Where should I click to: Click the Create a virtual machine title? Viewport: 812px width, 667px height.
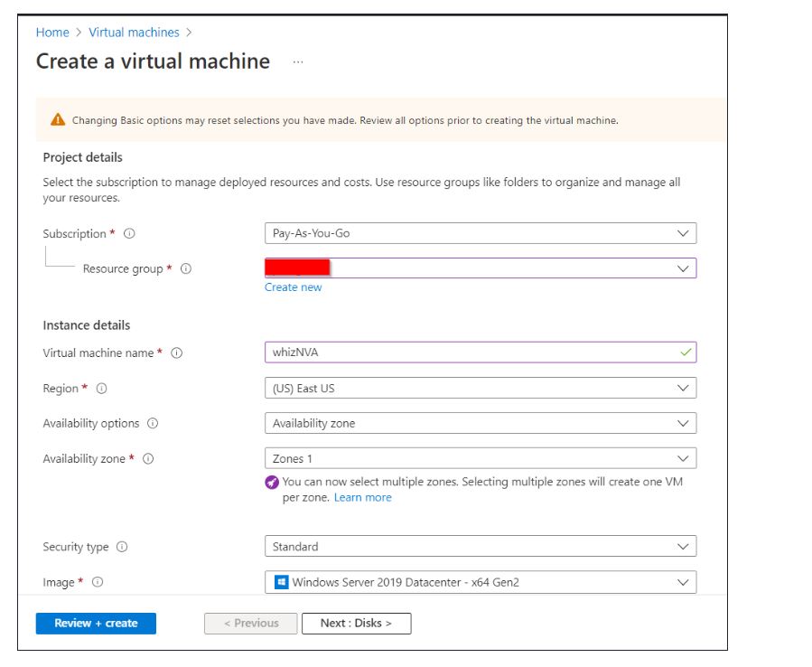click(x=153, y=61)
